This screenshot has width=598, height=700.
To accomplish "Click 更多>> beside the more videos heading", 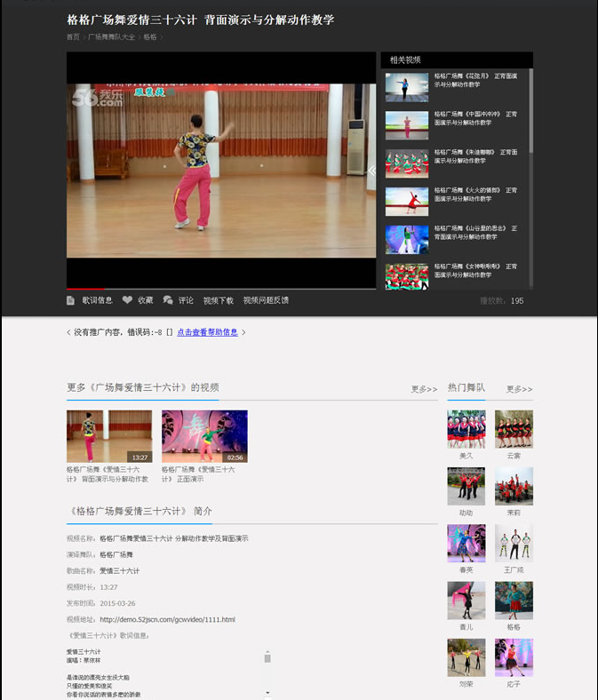I will (424, 389).
